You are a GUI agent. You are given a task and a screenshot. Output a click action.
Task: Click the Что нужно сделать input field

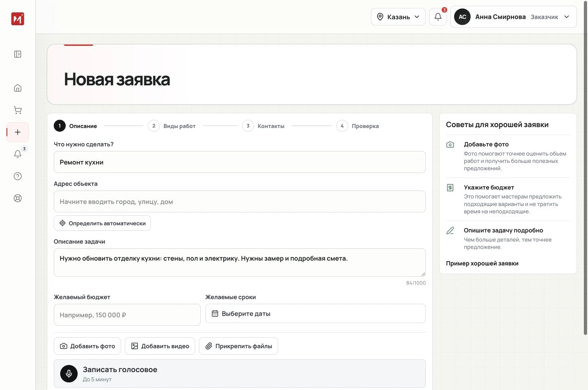click(x=240, y=162)
